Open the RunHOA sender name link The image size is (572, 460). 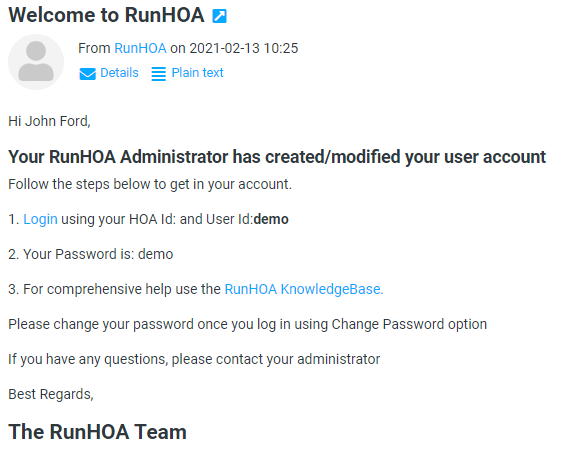point(140,48)
